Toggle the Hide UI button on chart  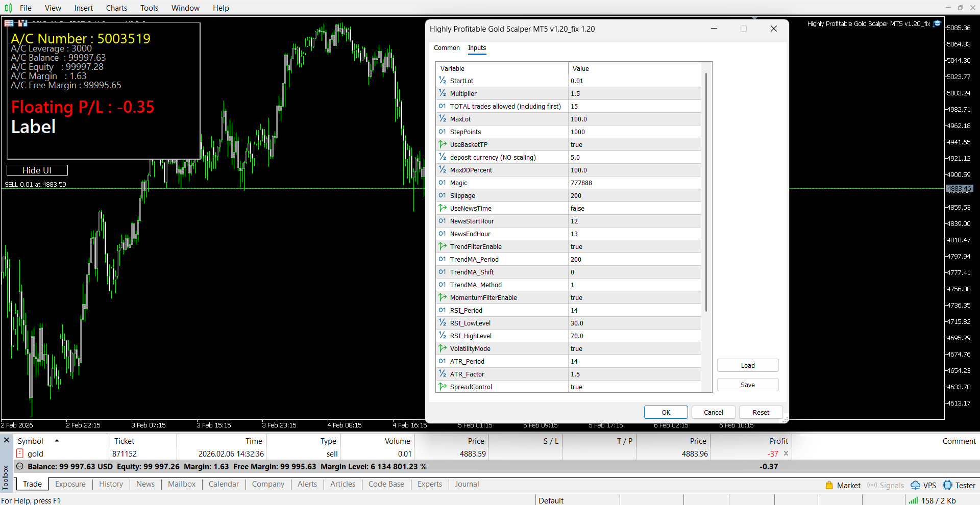[x=37, y=170]
